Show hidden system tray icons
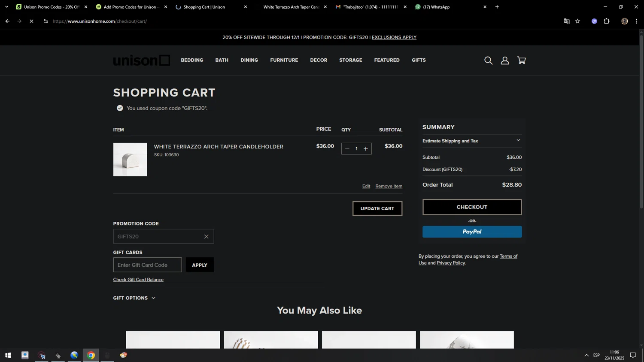Viewport: 644px width, 362px height. coord(586,355)
